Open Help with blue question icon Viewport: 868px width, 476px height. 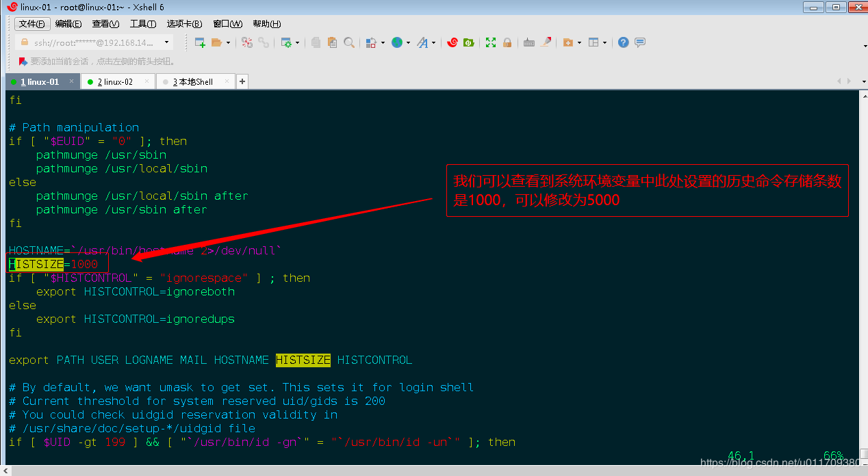[623, 42]
